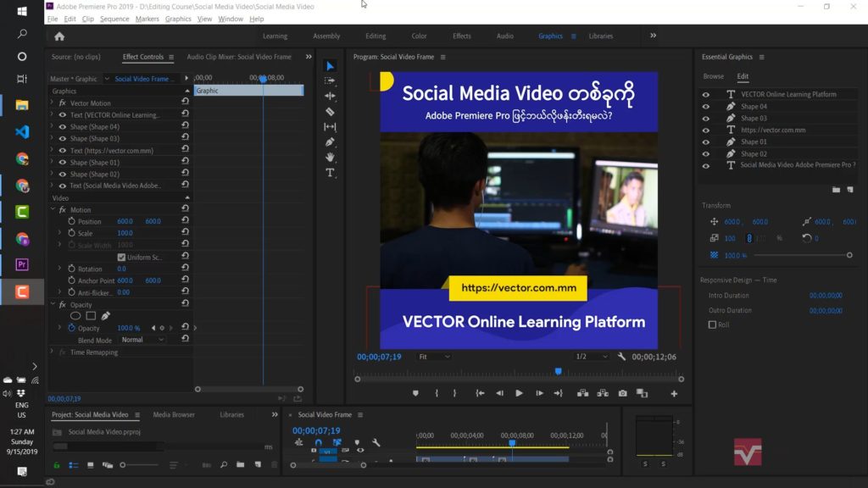Select the Ripple Edit tool

(x=330, y=96)
